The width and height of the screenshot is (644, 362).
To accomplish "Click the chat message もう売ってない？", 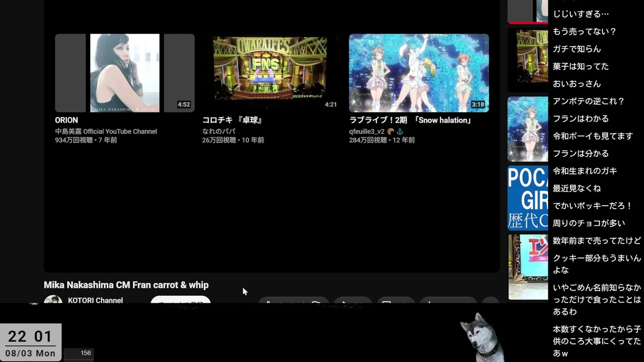I will [585, 31].
